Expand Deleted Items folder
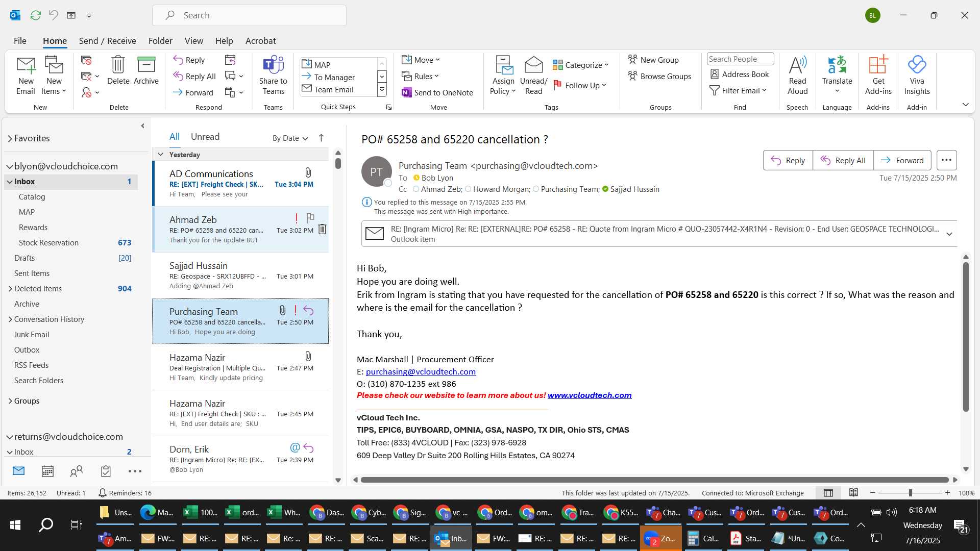Viewport: 980px width, 551px height. pyautogui.click(x=10, y=289)
